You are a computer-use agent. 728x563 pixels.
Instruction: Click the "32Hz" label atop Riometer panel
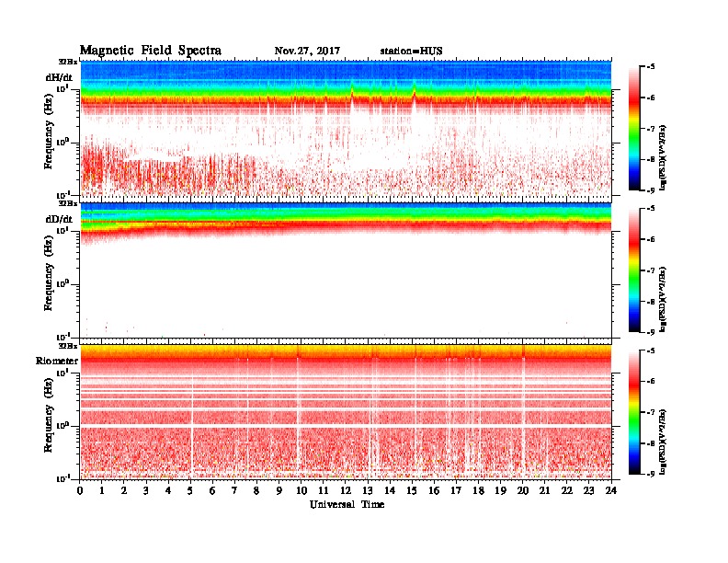[x=68, y=346]
